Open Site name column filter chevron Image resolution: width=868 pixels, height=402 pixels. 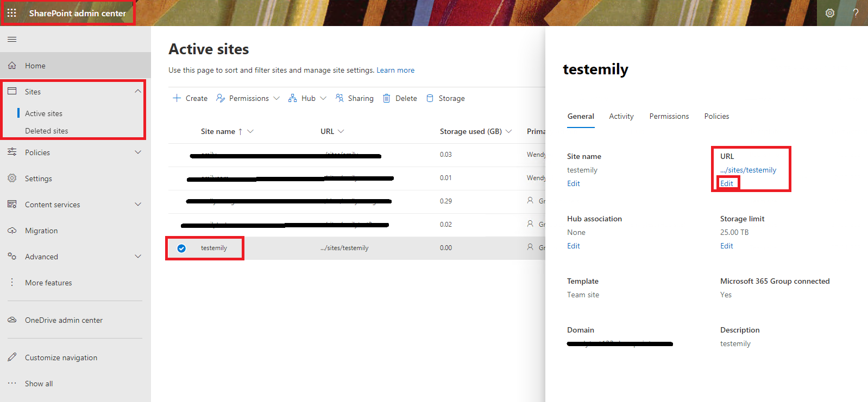(x=250, y=131)
